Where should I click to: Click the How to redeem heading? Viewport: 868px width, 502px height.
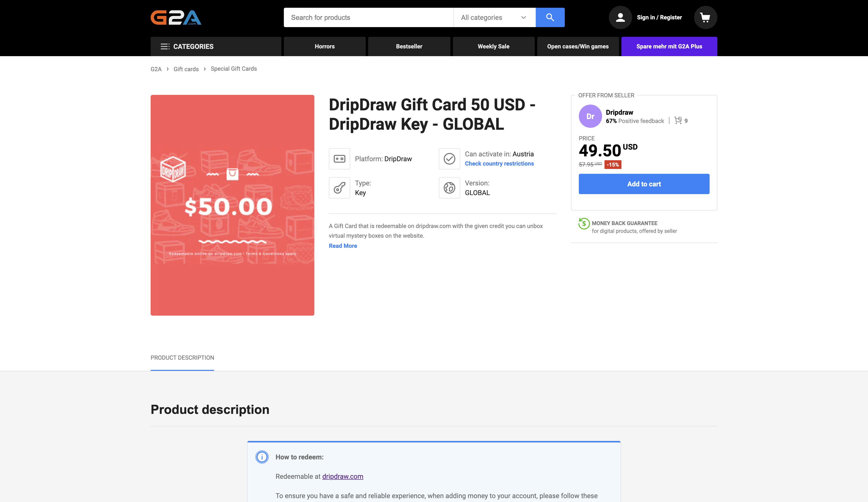tap(299, 457)
